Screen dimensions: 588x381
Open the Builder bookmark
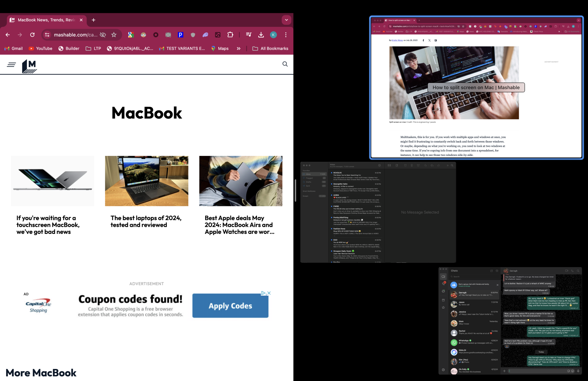pyautogui.click(x=69, y=49)
